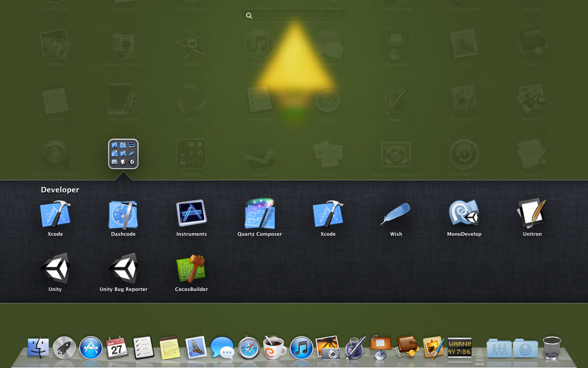Viewport: 588px width, 368px height.
Task: Launch Instruments in the Developer folder
Action: (192, 213)
